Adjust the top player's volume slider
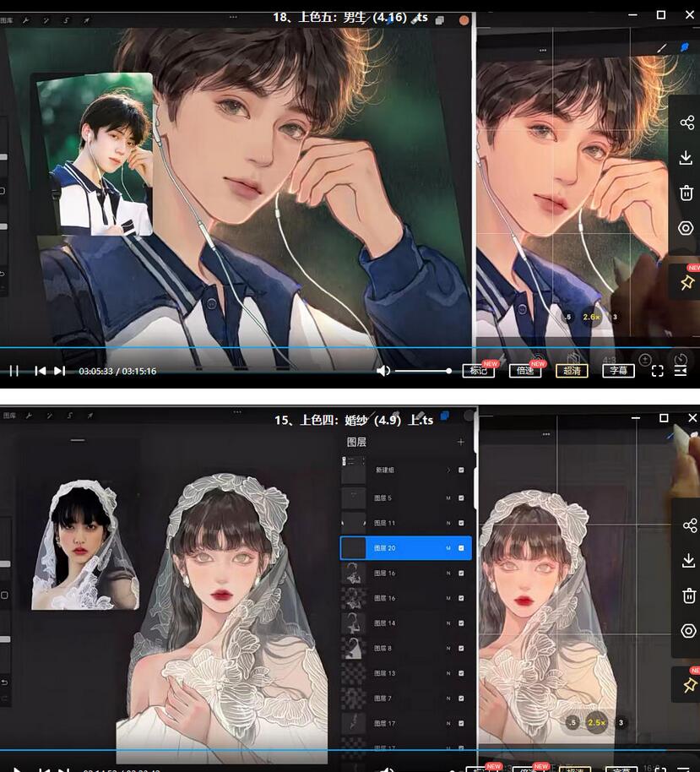Screen dimensions: 700x772 423,371
